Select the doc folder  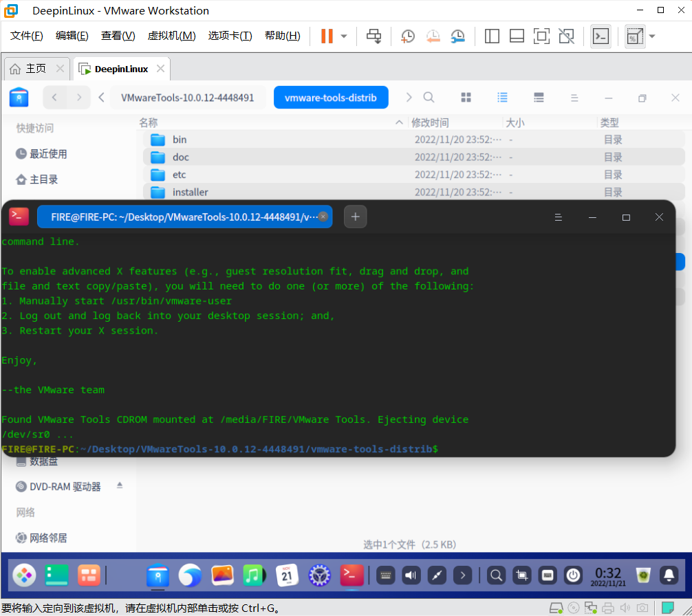[x=413, y=157]
